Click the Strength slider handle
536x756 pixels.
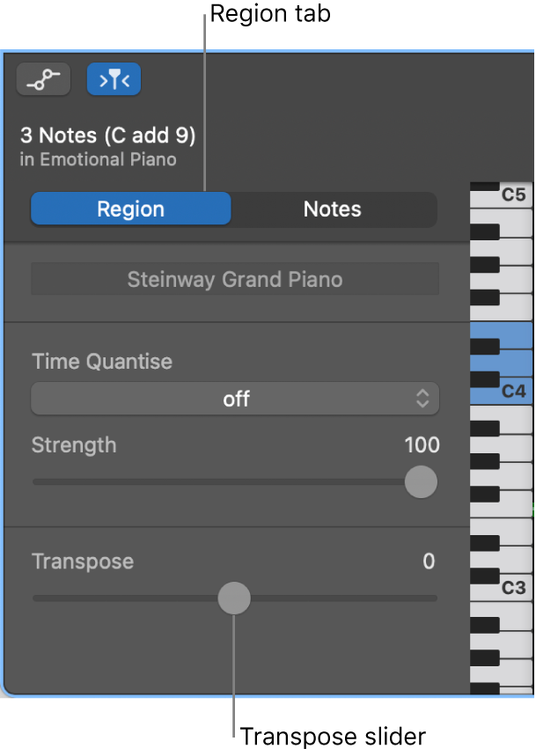coord(420,482)
